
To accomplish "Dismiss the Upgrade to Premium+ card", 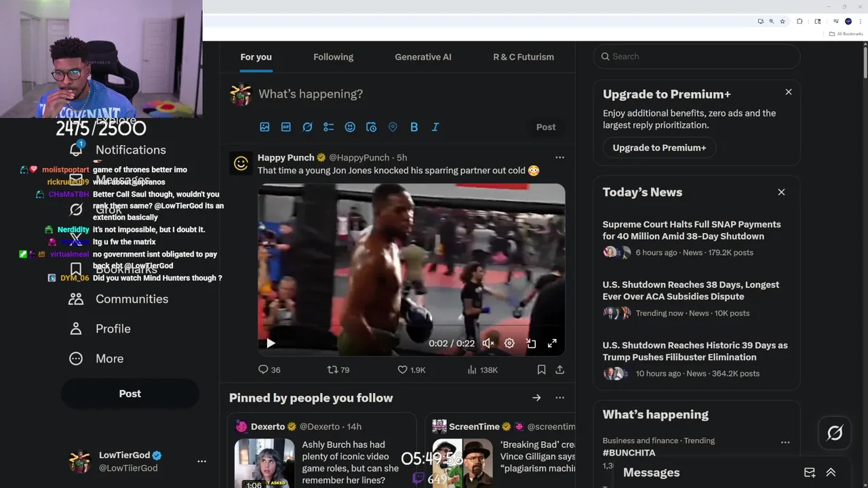I will click(x=788, y=91).
